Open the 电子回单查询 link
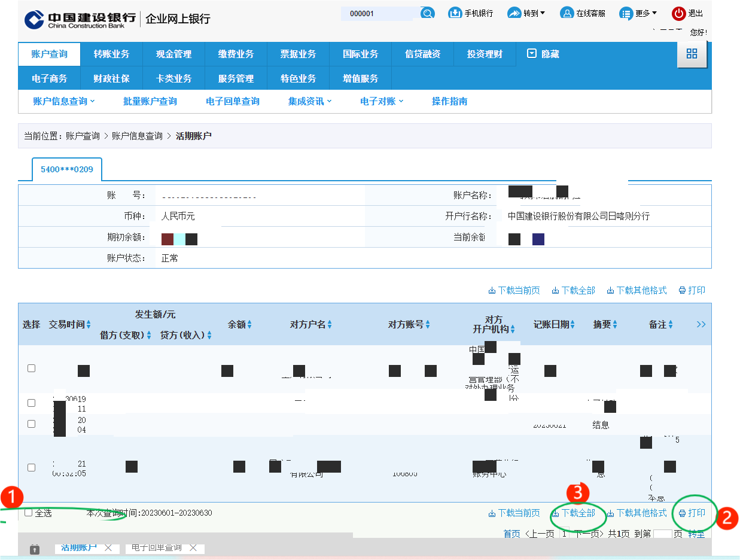 (x=233, y=102)
